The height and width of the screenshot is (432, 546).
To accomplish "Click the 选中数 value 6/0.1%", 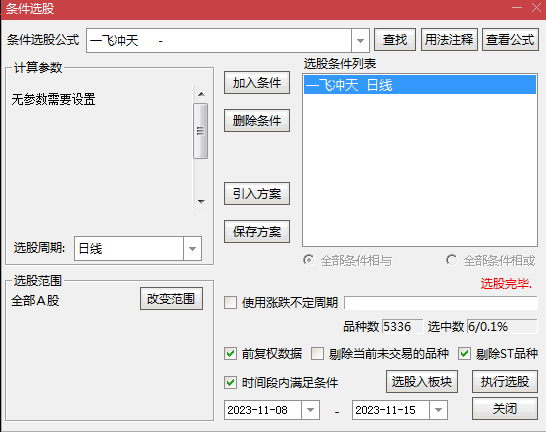I will coord(502,327).
